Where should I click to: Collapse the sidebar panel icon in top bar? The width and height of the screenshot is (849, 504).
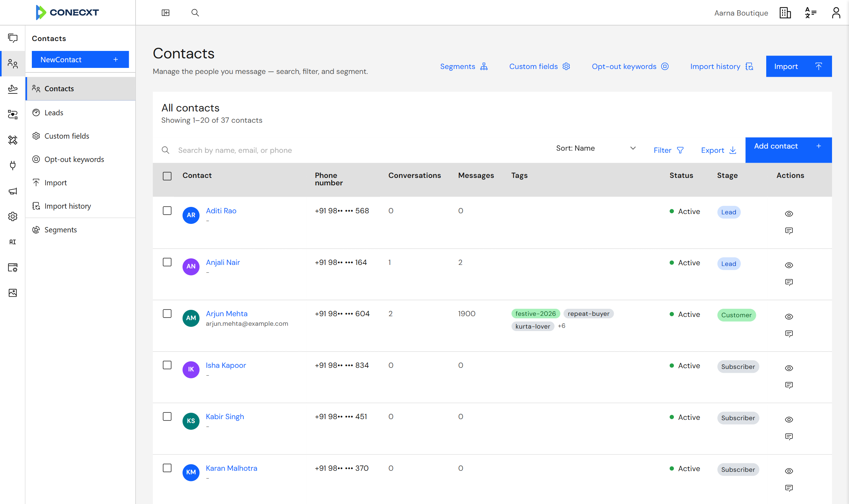click(166, 13)
